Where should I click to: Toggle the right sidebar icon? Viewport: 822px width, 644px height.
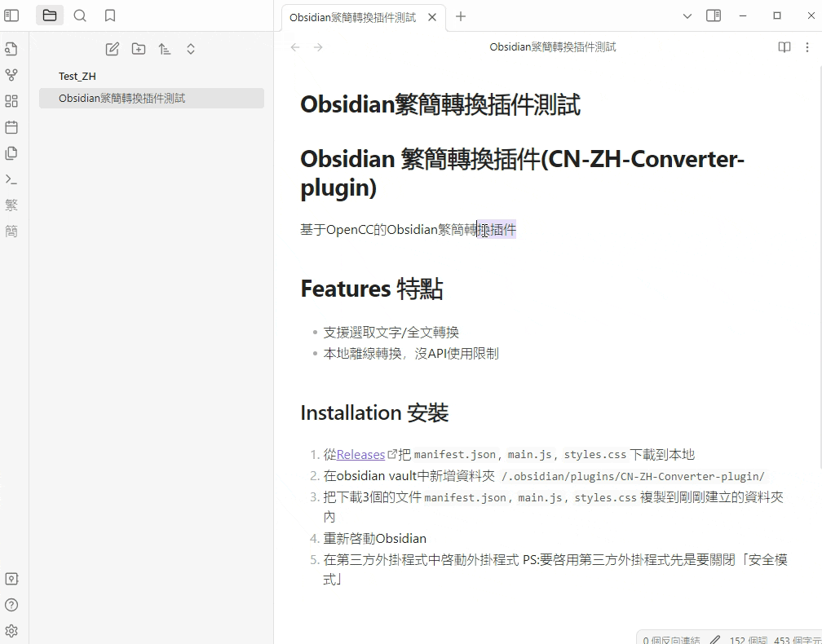pyautogui.click(x=714, y=15)
